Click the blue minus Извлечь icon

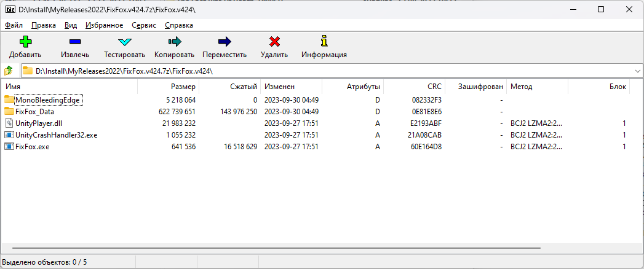(x=75, y=42)
